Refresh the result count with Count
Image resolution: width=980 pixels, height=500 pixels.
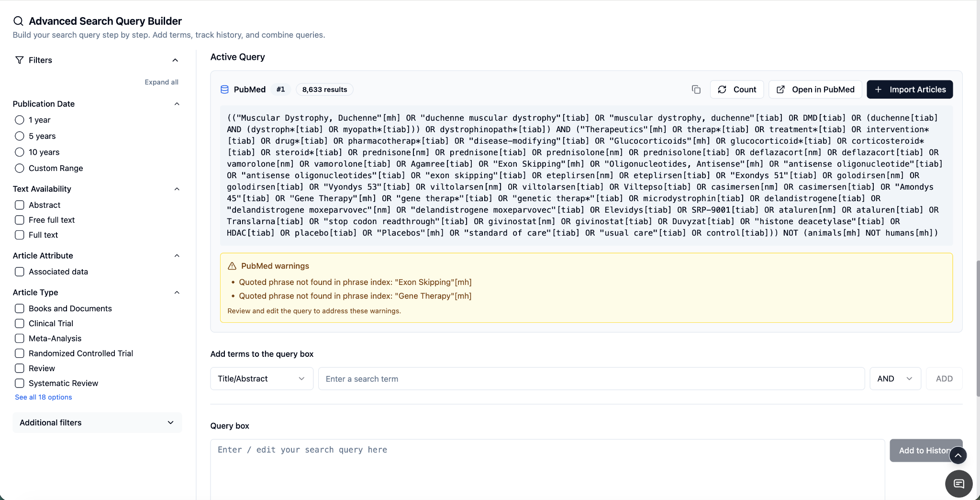point(737,90)
